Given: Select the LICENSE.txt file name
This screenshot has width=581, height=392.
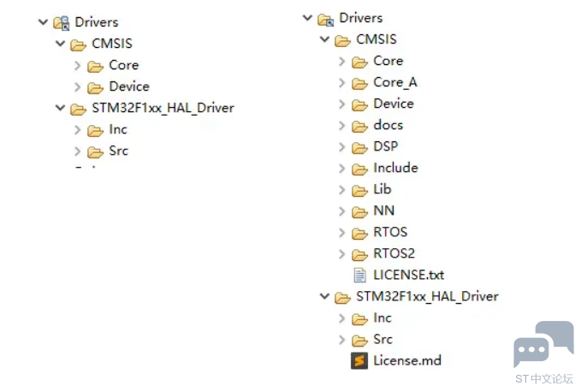Looking at the screenshot, I should click(408, 275).
